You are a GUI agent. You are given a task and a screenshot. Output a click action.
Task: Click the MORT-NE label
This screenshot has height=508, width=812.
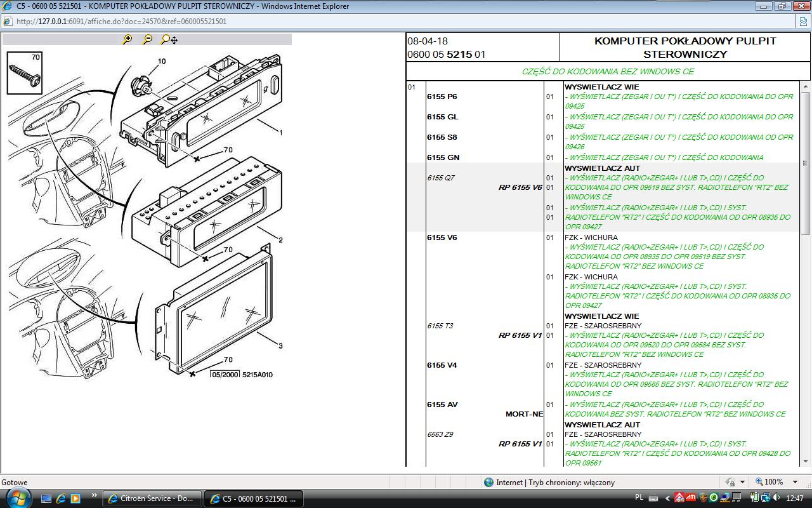click(524, 414)
